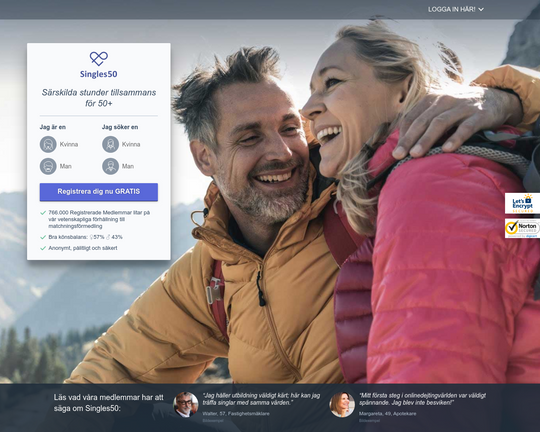This screenshot has width=540, height=432.
Task: Click 'Läs vad våra medlemmar' heading
Action: click(108, 403)
